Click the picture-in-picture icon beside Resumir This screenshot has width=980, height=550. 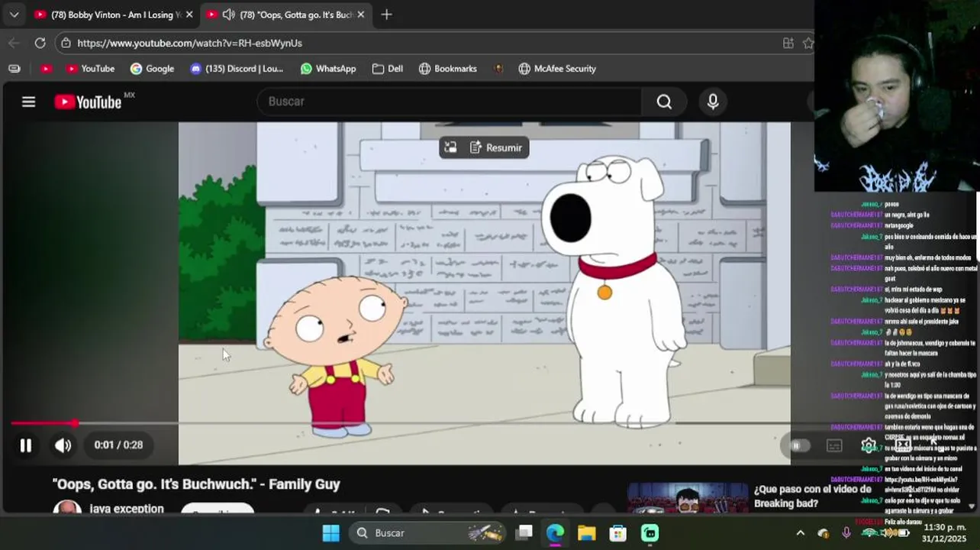pos(451,147)
